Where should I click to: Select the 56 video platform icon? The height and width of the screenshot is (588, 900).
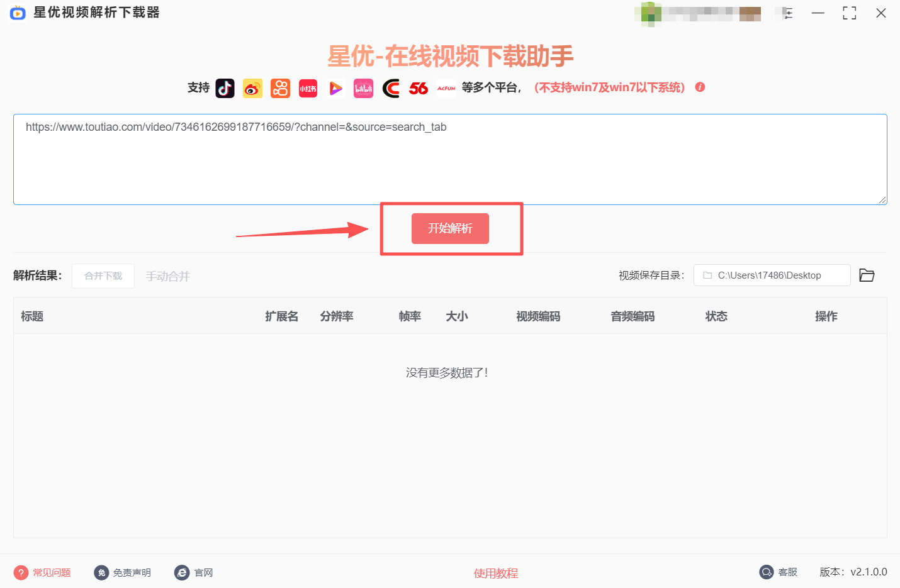pyautogui.click(x=419, y=88)
